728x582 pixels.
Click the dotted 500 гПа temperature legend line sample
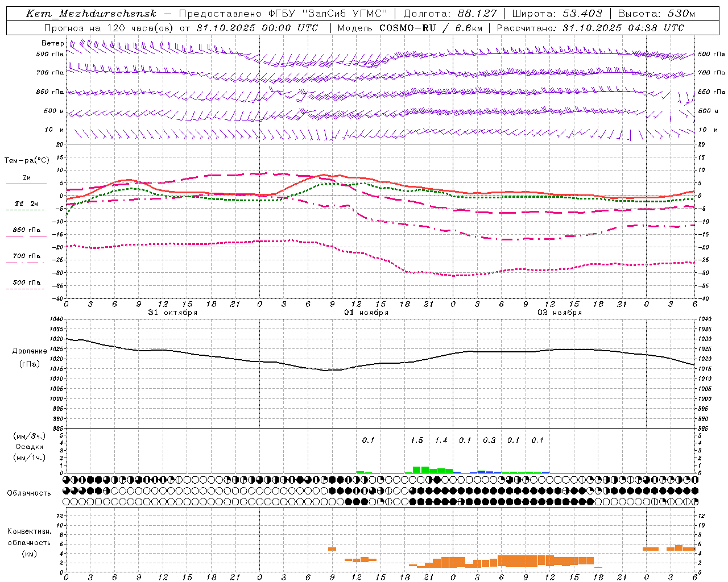(25, 289)
